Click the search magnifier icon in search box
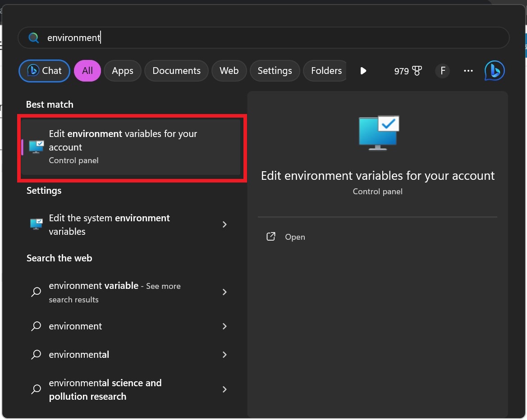527x420 pixels. coord(33,38)
